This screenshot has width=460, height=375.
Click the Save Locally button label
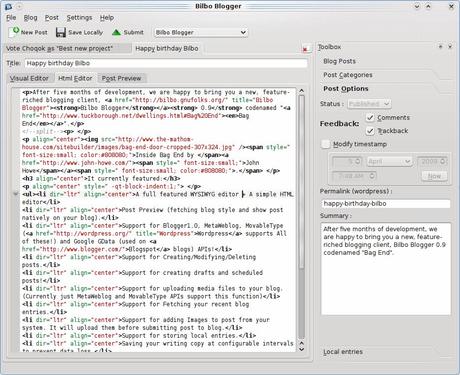[85, 32]
